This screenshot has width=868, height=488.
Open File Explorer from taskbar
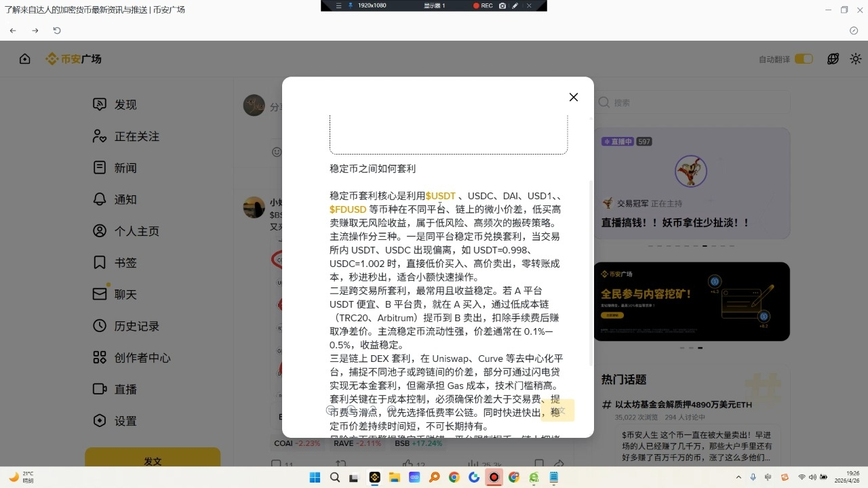pyautogui.click(x=394, y=477)
